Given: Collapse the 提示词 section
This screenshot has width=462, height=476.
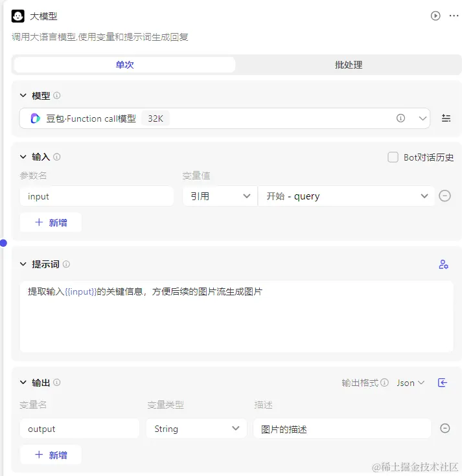Looking at the screenshot, I should (x=23, y=264).
